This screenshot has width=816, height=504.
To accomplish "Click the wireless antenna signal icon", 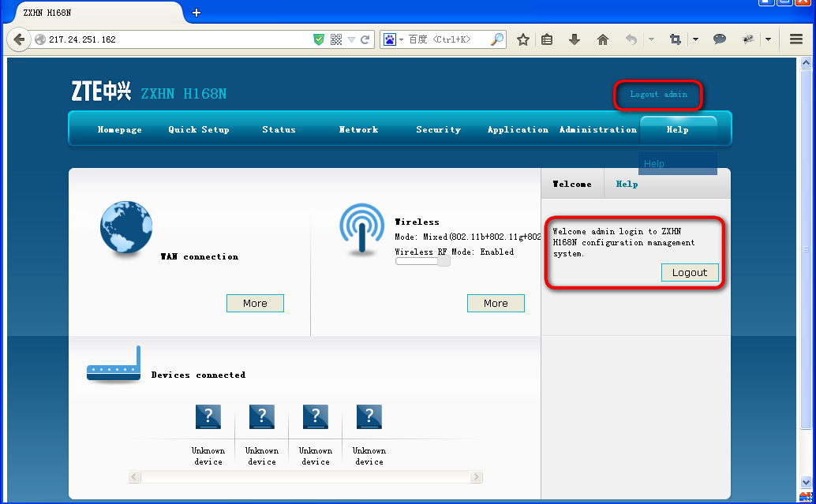I will pyautogui.click(x=362, y=229).
